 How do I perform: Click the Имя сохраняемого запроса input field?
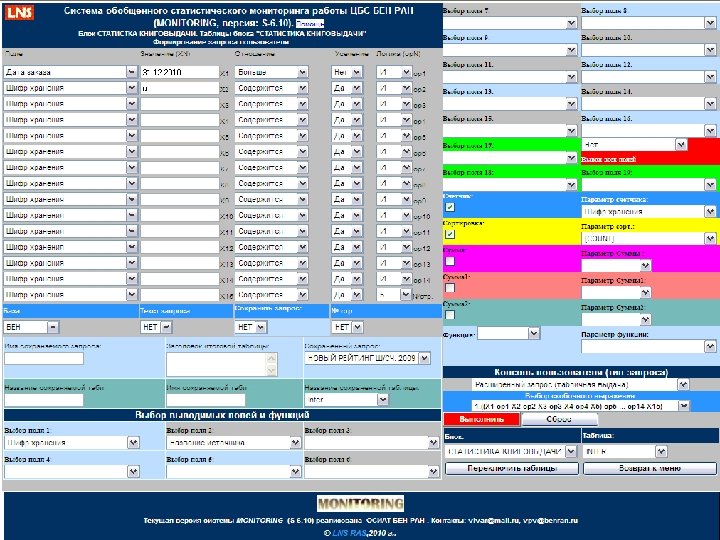pyautogui.click(x=44, y=358)
